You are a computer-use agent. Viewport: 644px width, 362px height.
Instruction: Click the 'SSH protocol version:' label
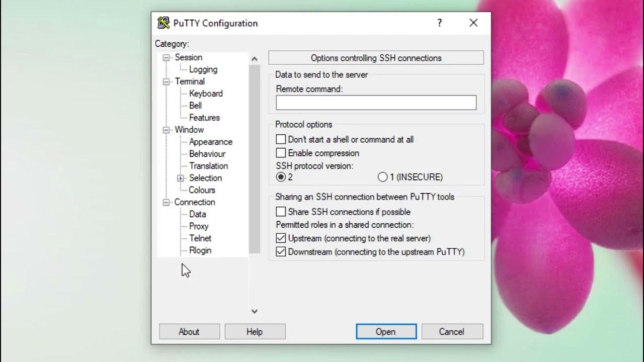pos(314,165)
